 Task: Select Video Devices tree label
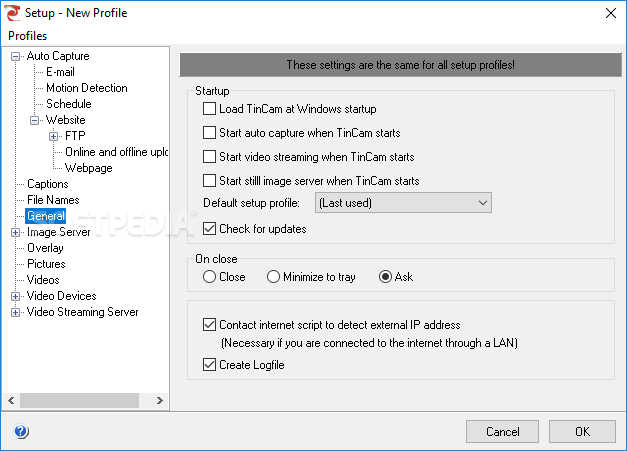click(x=62, y=296)
